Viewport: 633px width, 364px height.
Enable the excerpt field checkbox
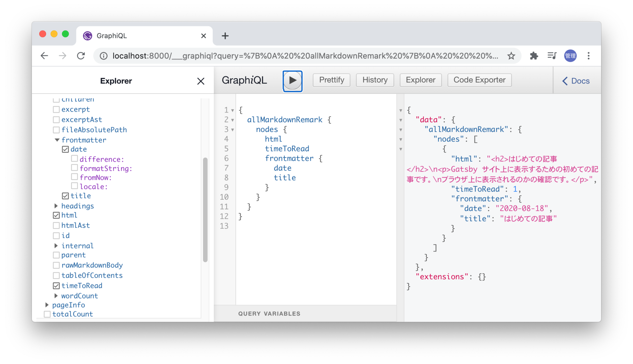point(56,110)
